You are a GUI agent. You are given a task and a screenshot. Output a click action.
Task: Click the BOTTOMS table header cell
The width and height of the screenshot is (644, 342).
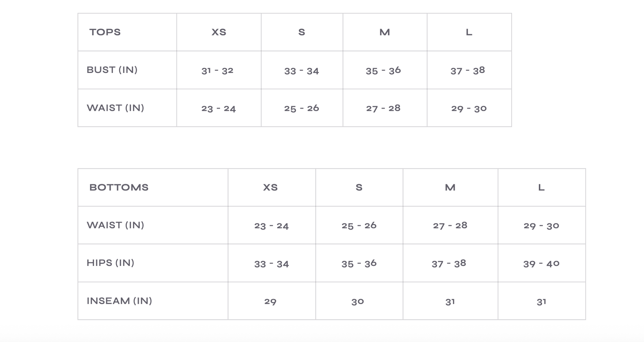119,188
